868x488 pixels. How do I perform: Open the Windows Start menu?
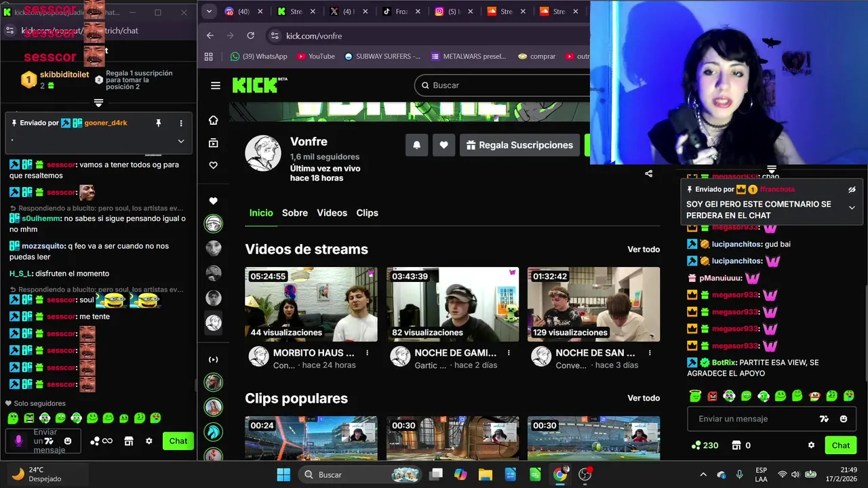click(283, 474)
